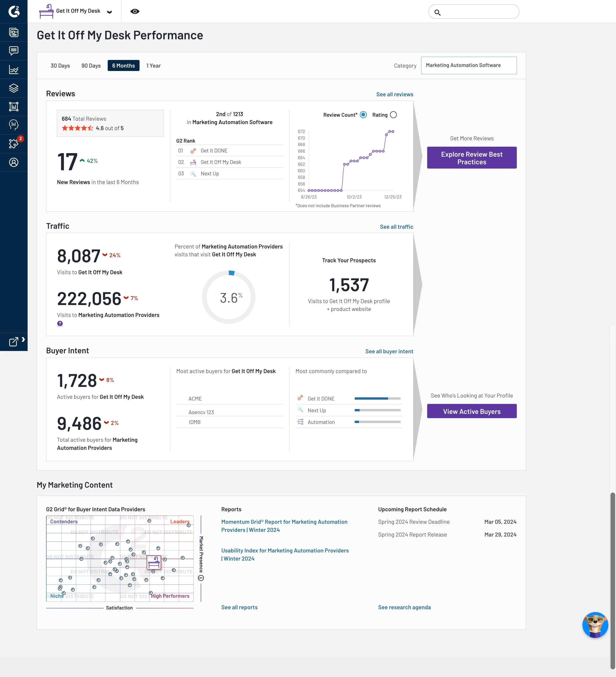
Task: Toggle the eye preview icon in header
Action: [135, 11]
